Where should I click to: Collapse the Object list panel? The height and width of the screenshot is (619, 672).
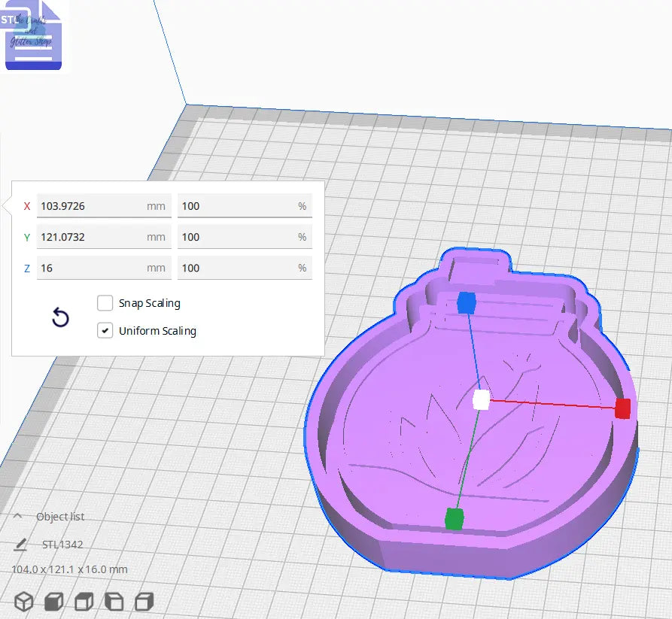[17, 516]
